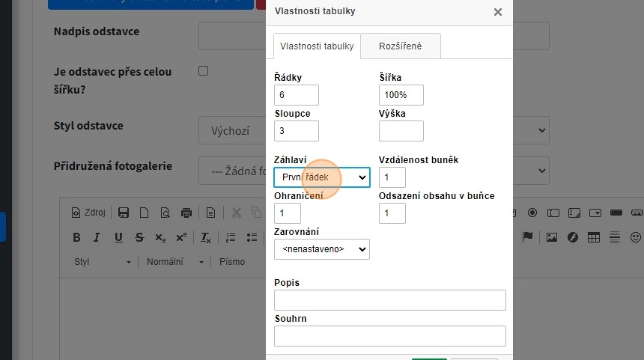Open the Záhlaví dropdown

(322, 177)
